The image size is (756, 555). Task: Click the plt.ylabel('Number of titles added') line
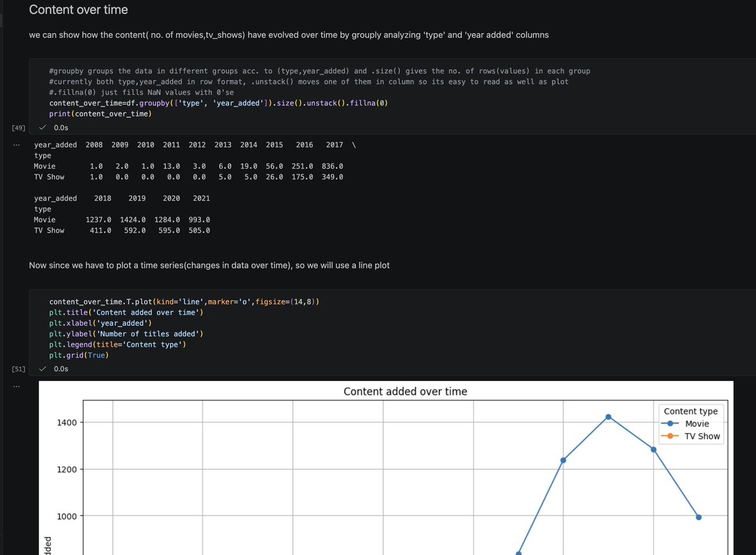click(x=126, y=334)
